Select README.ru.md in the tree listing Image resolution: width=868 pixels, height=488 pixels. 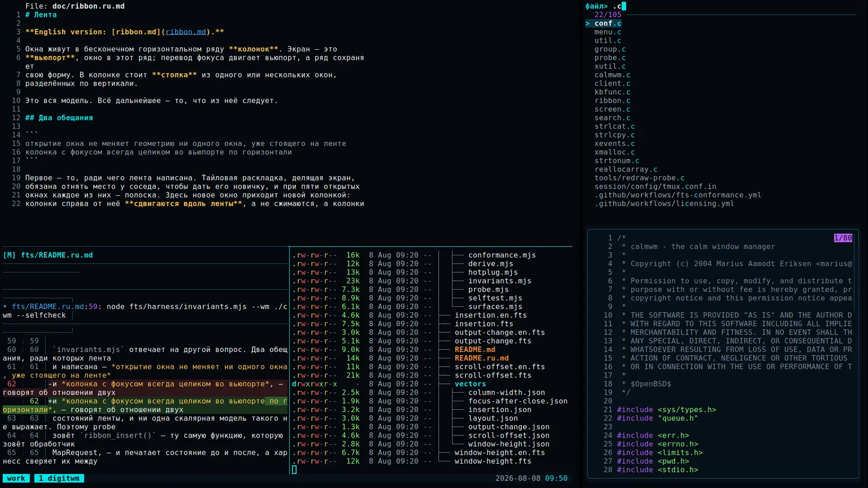tap(482, 358)
